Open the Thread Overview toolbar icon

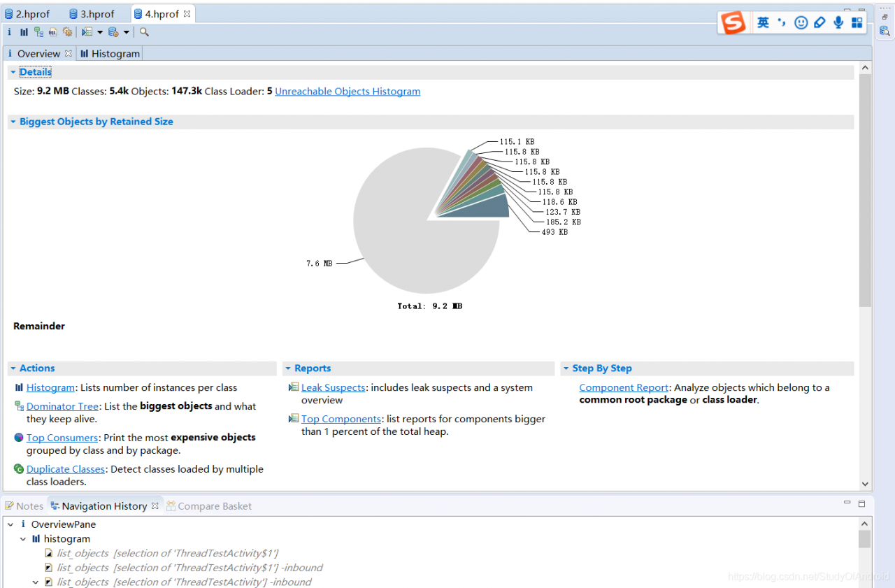tap(67, 32)
